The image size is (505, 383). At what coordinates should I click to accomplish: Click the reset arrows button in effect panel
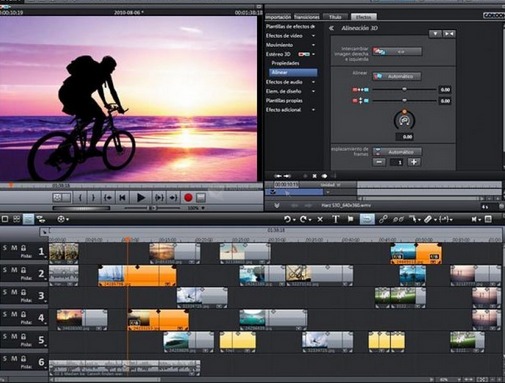pyautogui.click(x=449, y=34)
